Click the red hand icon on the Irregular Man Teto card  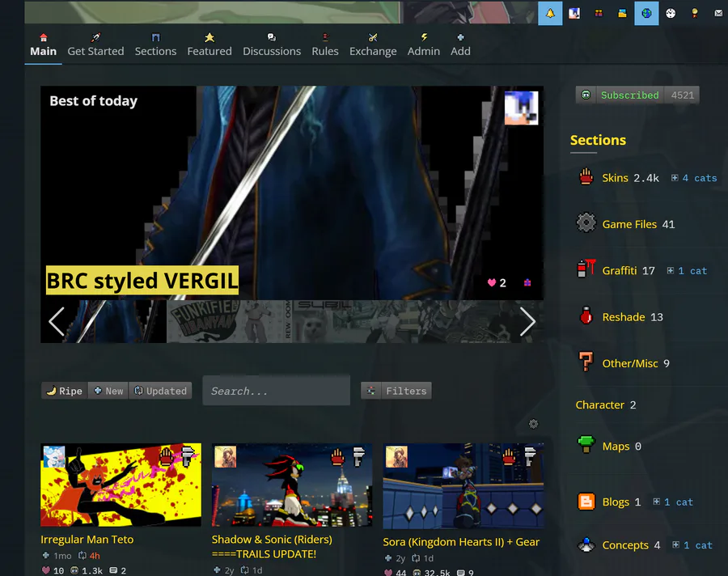click(166, 456)
